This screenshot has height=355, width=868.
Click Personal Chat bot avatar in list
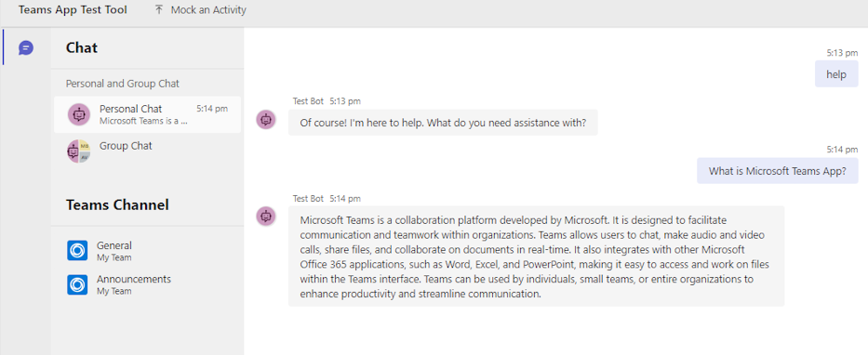[78, 114]
